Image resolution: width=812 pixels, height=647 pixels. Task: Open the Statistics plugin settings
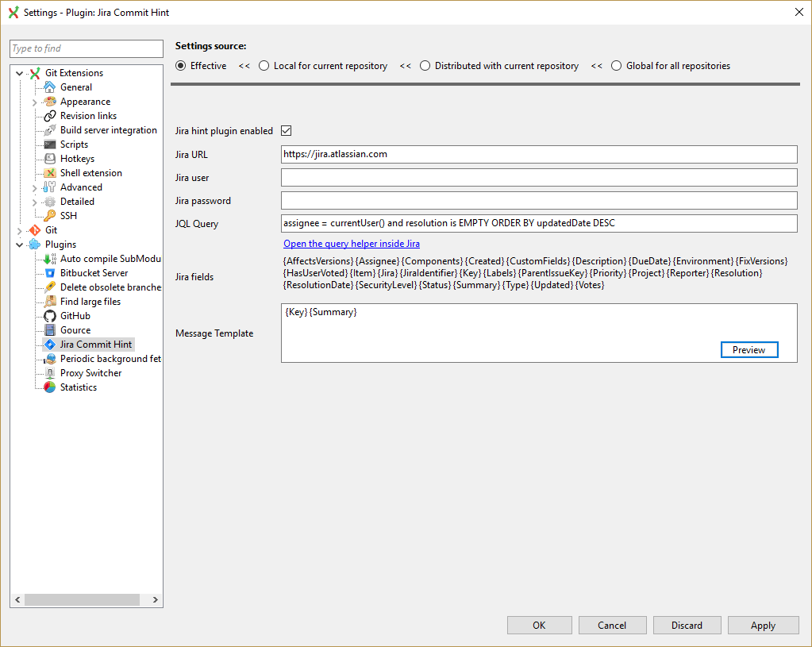point(79,387)
